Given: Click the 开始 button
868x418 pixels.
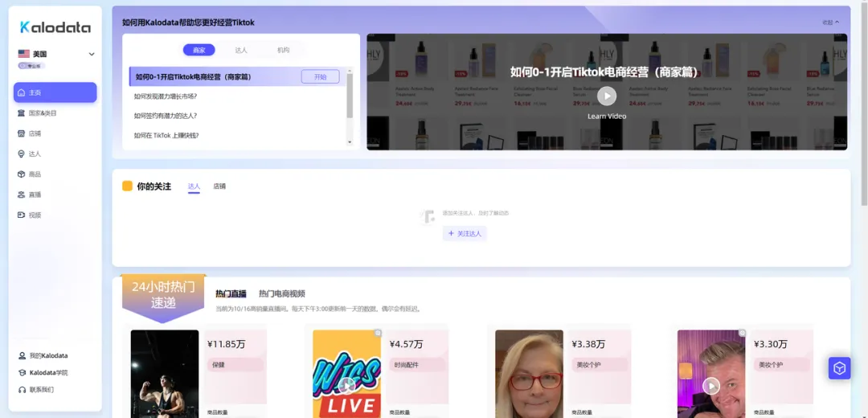Looking at the screenshot, I should pyautogui.click(x=320, y=77).
